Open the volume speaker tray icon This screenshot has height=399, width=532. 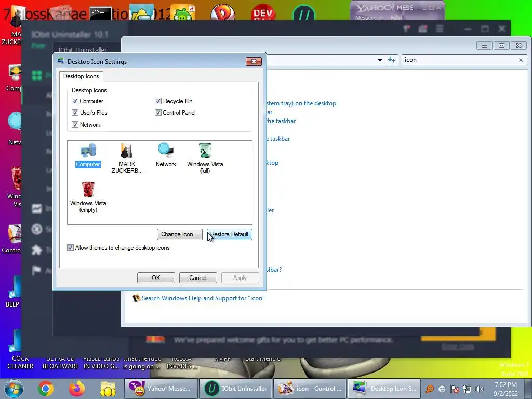(480, 389)
